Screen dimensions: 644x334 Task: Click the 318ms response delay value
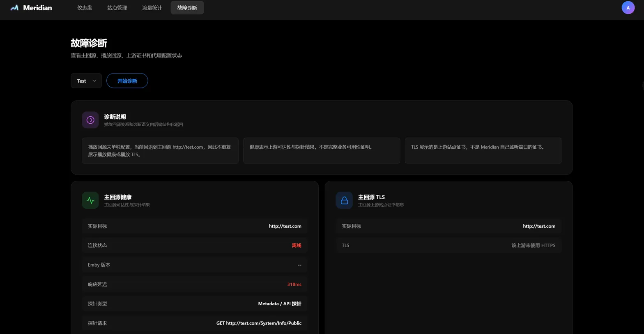[x=294, y=284]
